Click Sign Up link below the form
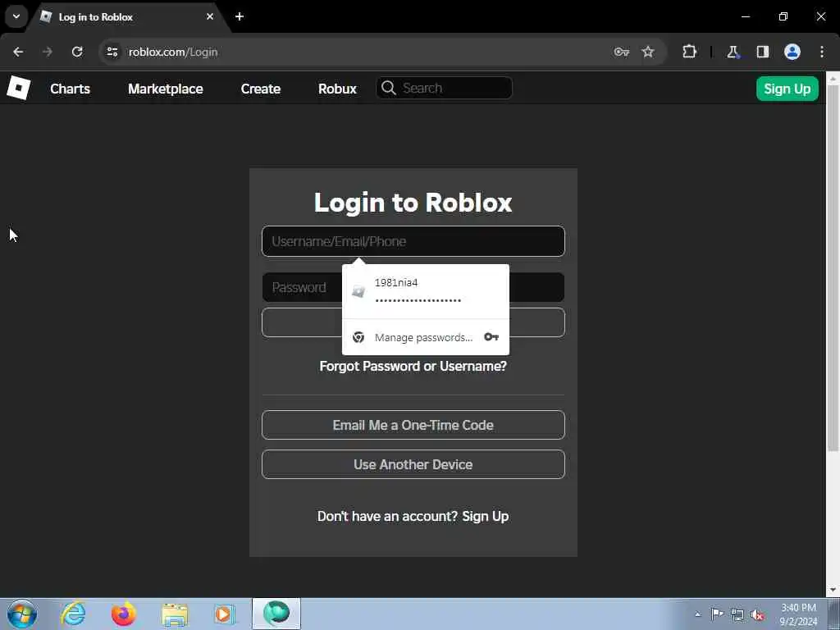Screen dimensions: 840x630 pos(486,517)
